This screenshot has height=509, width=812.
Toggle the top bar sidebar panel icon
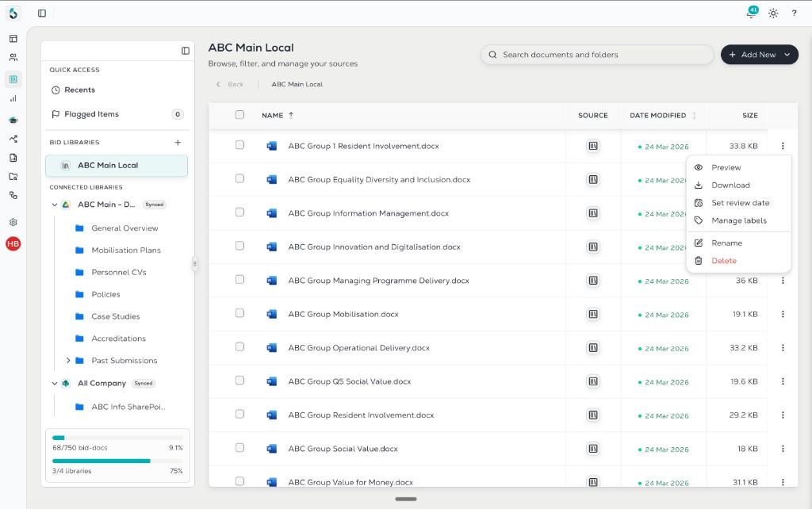[x=42, y=13]
